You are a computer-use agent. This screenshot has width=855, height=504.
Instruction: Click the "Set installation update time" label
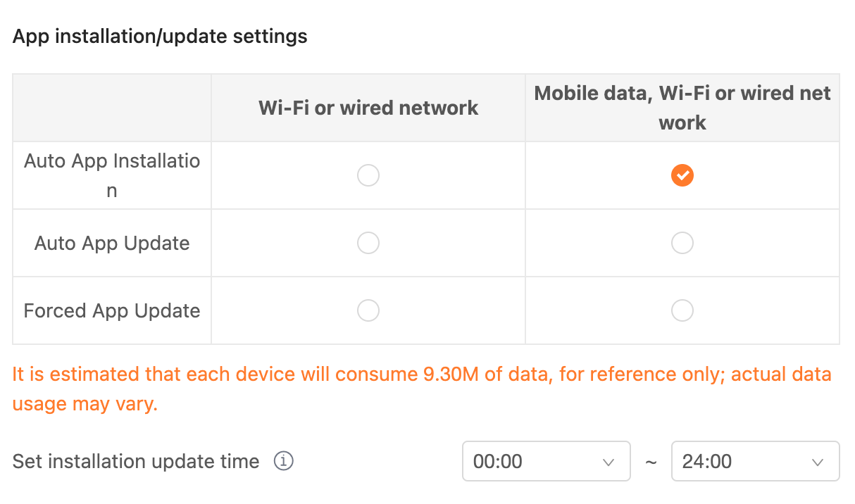click(x=136, y=461)
